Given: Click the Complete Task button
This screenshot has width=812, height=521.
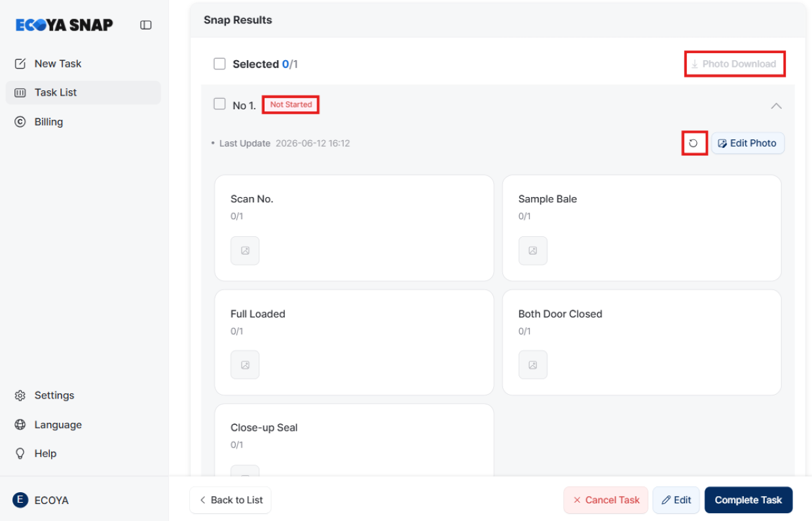Looking at the screenshot, I should tap(748, 500).
